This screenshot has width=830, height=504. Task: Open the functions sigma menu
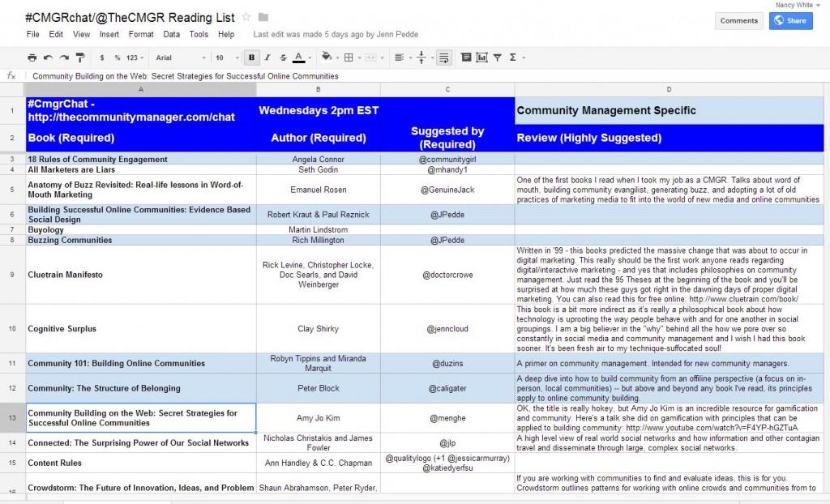click(512, 58)
